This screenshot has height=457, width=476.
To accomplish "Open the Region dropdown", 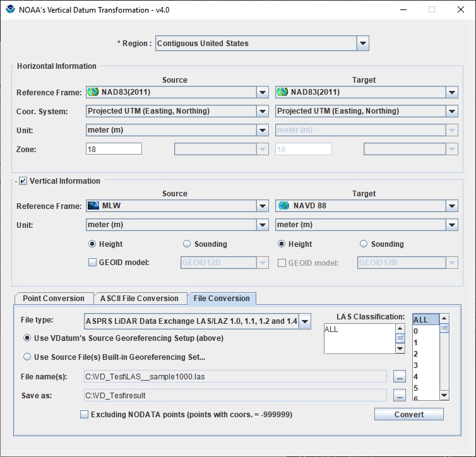I will (x=363, y=44).
